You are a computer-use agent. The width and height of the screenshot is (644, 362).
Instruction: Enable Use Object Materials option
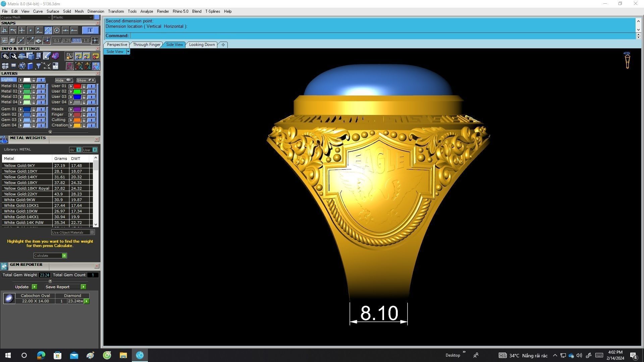pyautogui.click(x=73, y=232)
